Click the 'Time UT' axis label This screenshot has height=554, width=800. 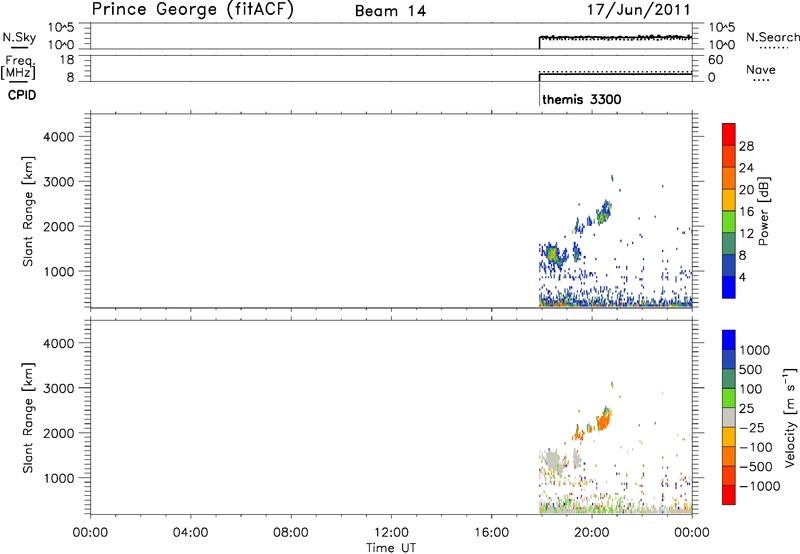click(391, 548)
